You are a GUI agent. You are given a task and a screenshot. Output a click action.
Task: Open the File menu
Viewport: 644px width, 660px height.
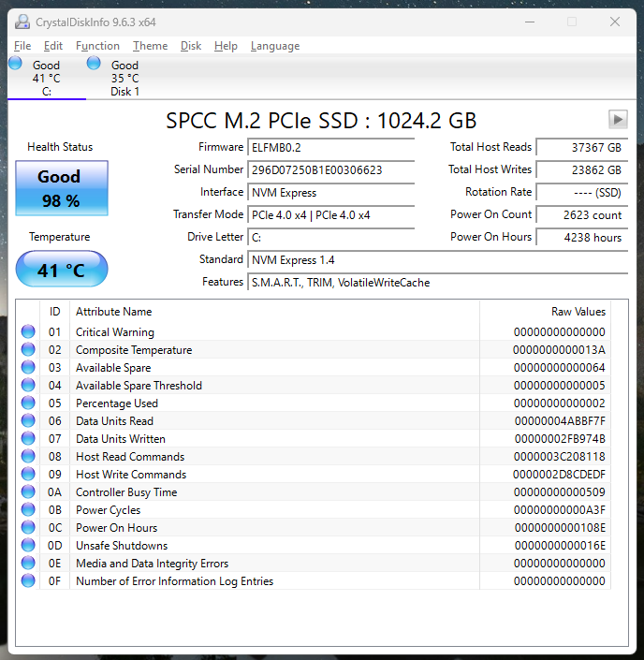(22, 46)
